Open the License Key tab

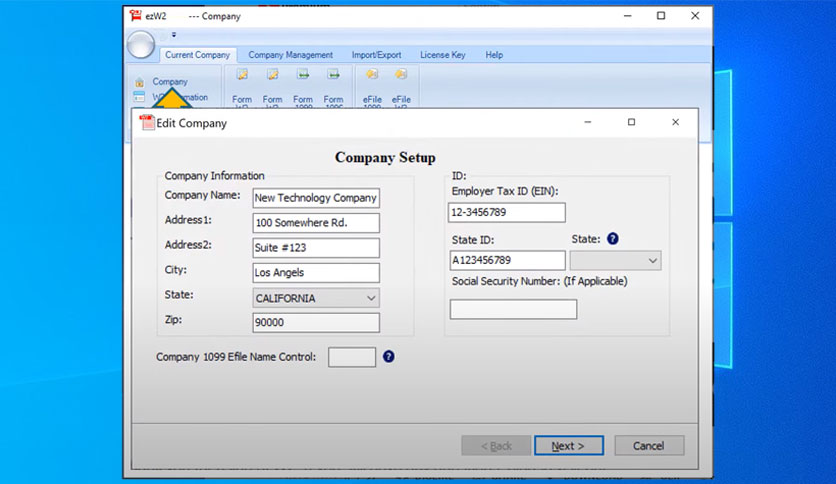443,55
